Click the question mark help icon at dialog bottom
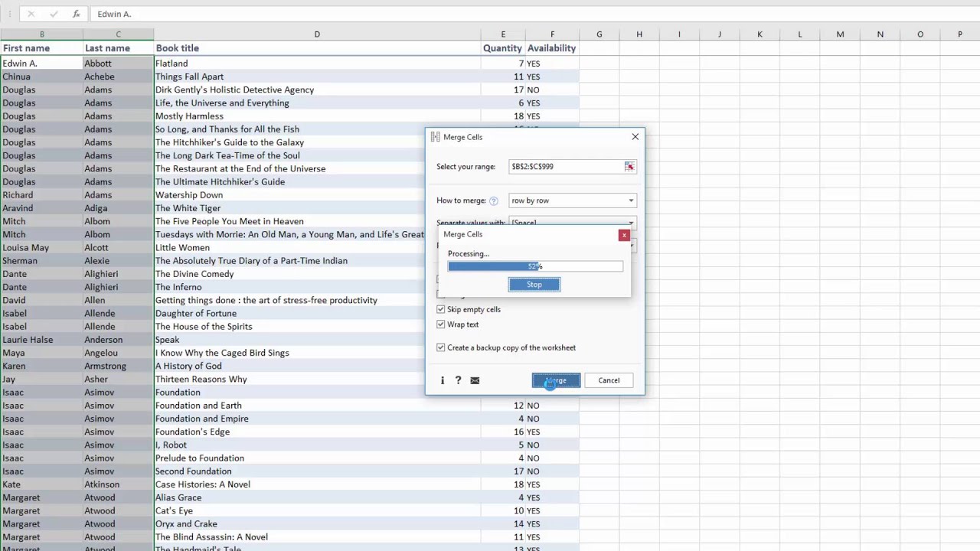Viewport: 980px width, 551px height. [458, 380]
